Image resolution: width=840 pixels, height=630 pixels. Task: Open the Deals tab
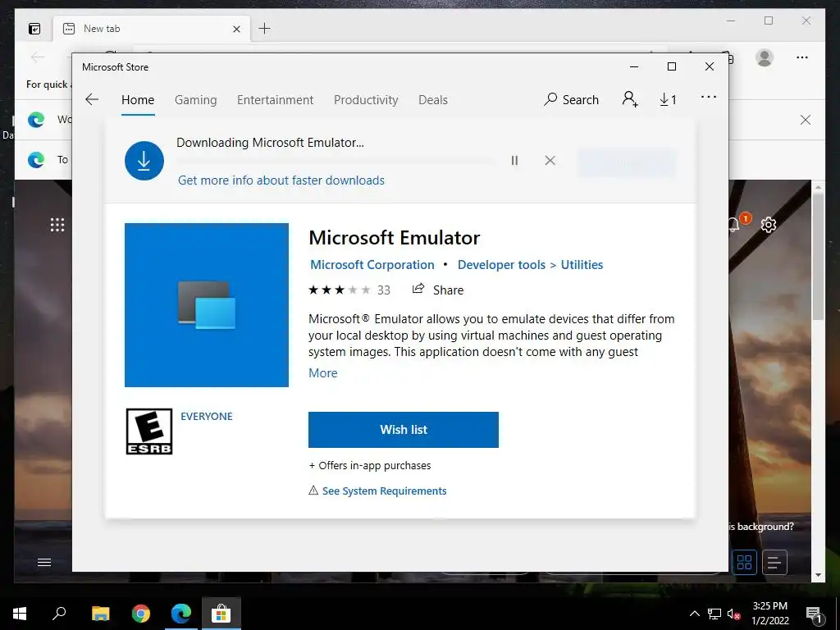pos(433,99)
